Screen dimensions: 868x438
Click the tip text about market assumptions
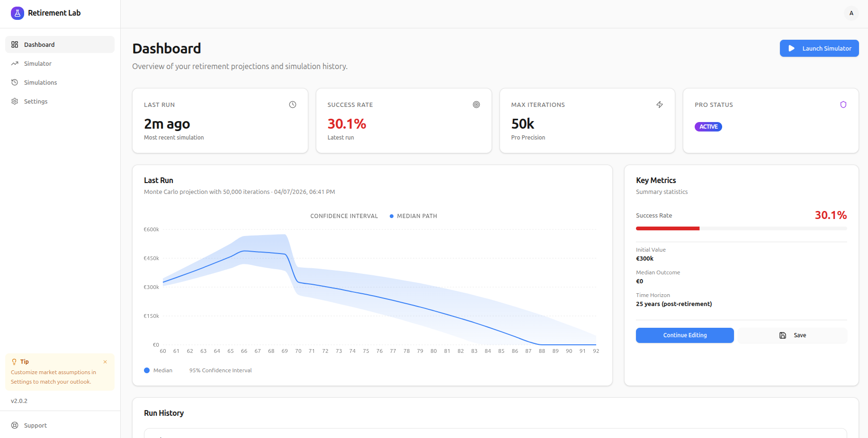(53, 377)
